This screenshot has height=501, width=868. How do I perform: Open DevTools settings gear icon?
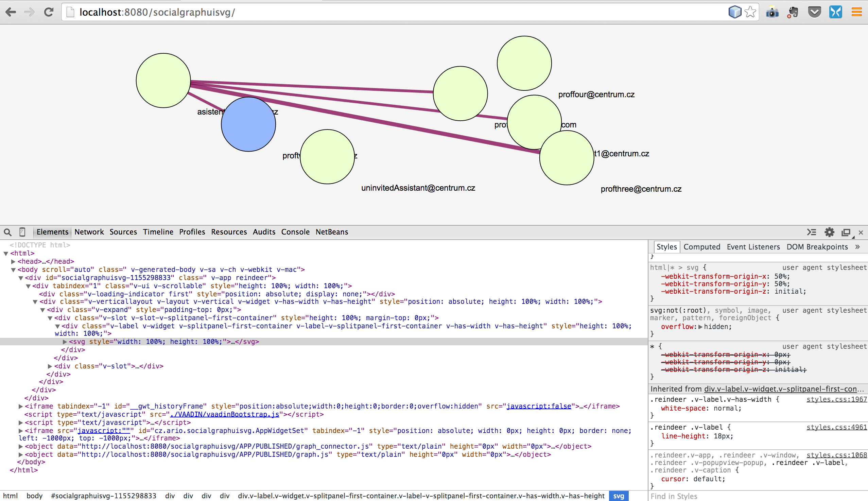[x=829, y=232]
